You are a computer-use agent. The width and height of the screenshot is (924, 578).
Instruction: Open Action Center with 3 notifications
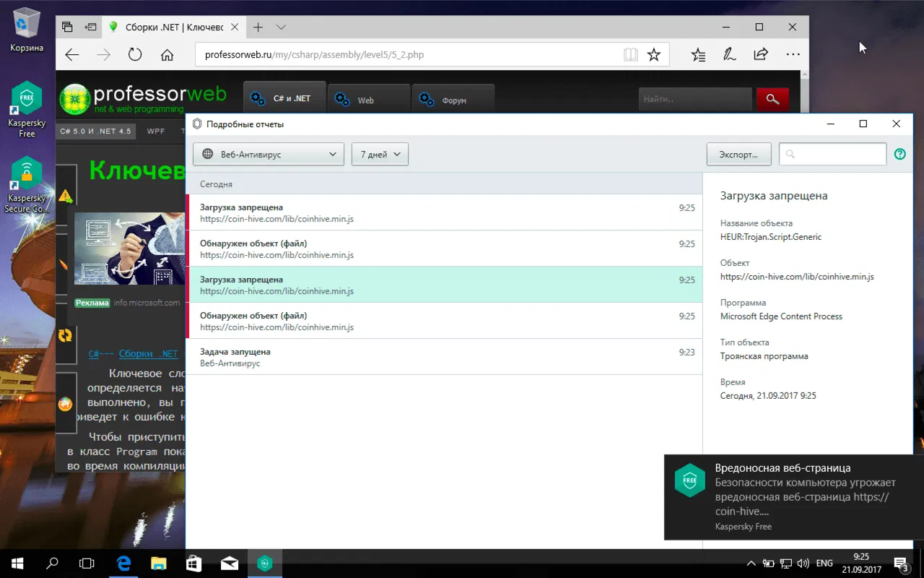[x=899, y=563]
